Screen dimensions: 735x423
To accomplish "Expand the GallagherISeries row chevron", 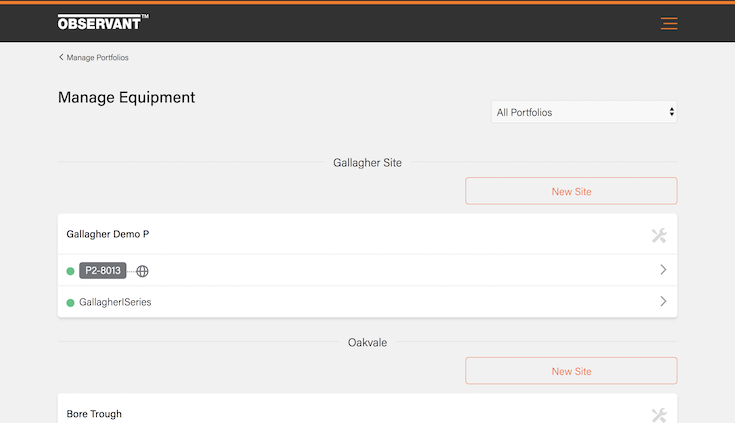I will 663,301.
